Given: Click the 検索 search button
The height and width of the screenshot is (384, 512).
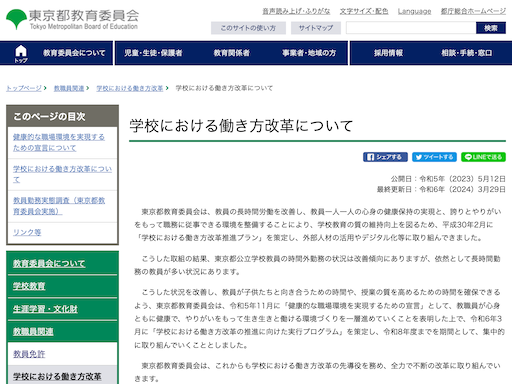Looking at the screenshot, I should click(491, 28).
